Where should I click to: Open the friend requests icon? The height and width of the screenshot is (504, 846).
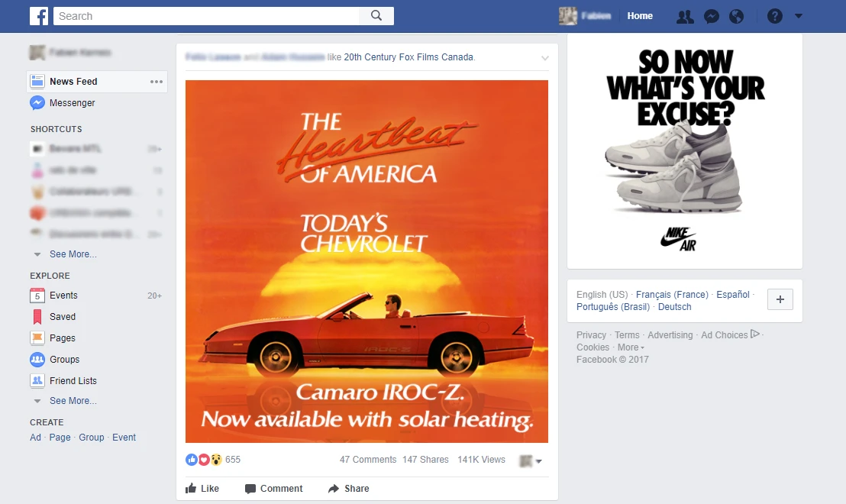pyautogui.click(x=685, y=17)
